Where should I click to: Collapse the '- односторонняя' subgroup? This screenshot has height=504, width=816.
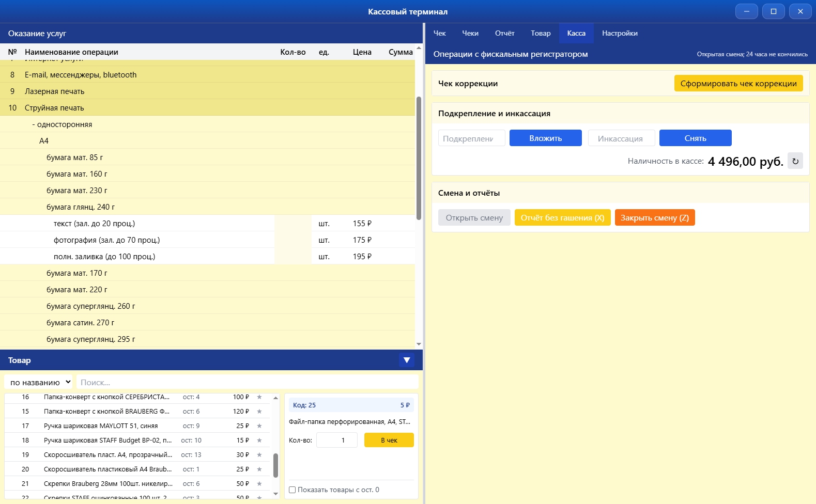(207, 124)
